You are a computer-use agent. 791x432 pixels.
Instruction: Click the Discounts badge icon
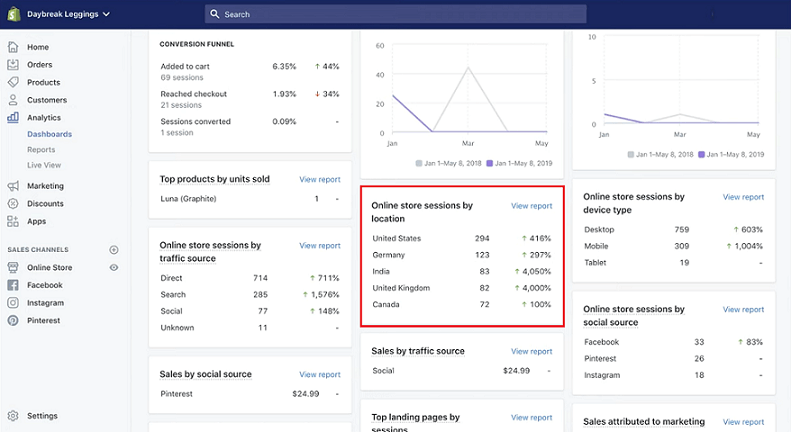coord(13,203)
